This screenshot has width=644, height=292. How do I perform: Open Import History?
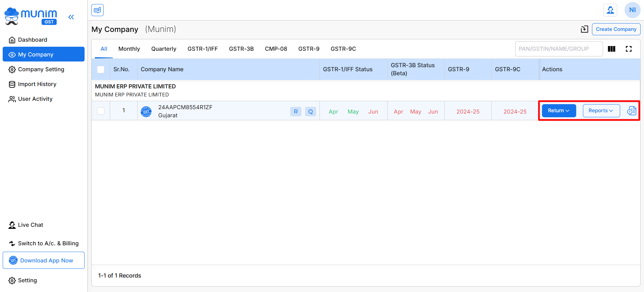click(44, 84)
